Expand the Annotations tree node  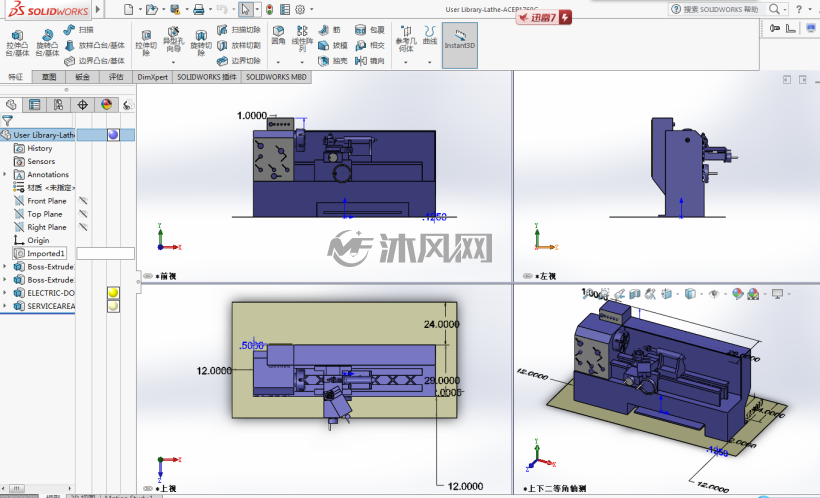[5, 174]
